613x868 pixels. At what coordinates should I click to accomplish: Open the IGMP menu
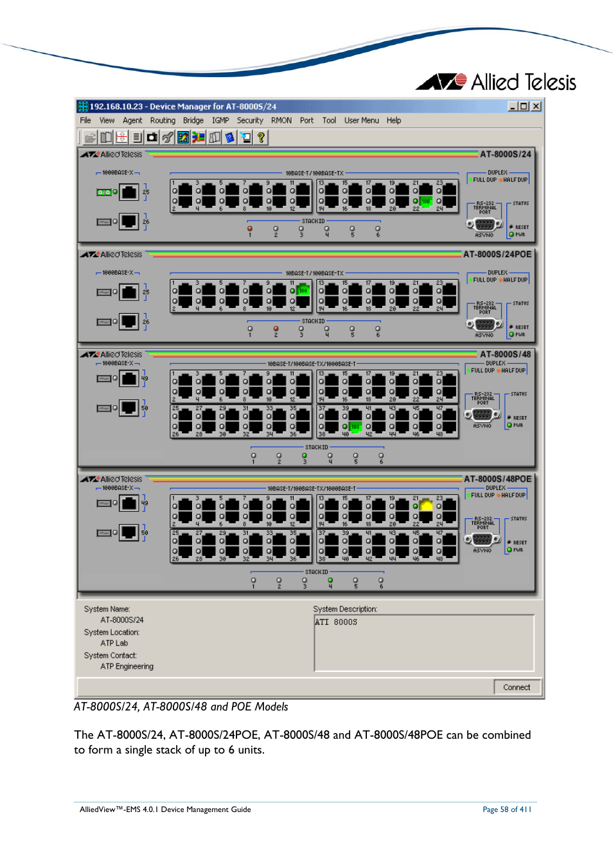pyautogui.click(x=220, y=120)
